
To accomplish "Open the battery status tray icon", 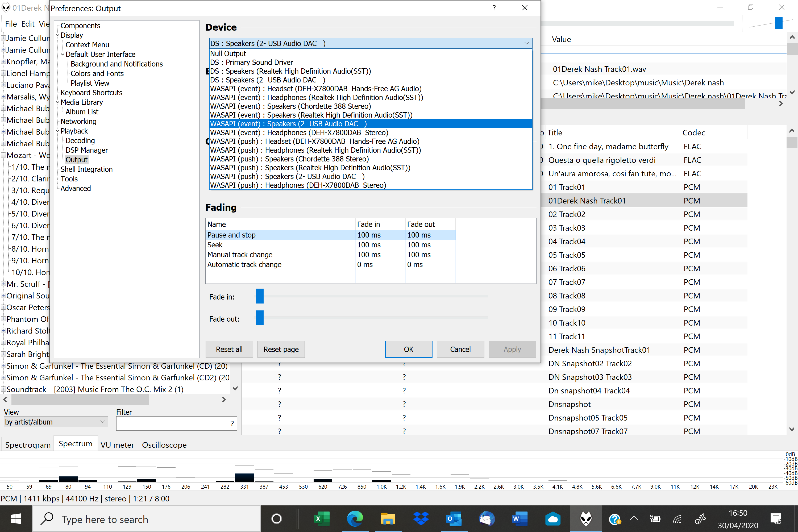I will click(x=655, y=519).
